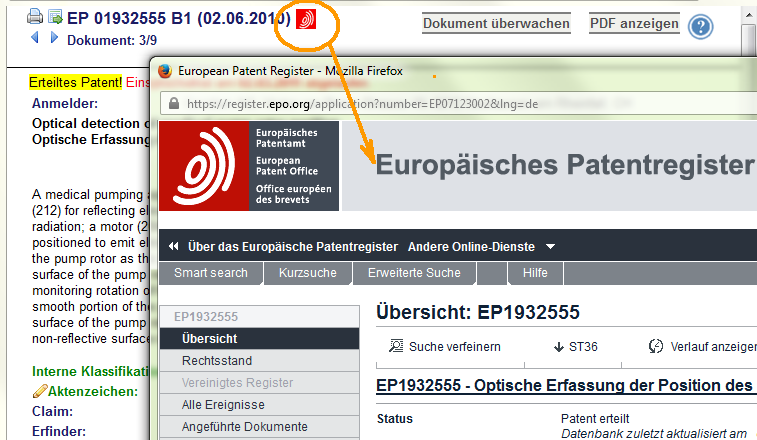Open the Smart search tab
The width and height of the screenshot is (757, 440).
coord(211,273)
